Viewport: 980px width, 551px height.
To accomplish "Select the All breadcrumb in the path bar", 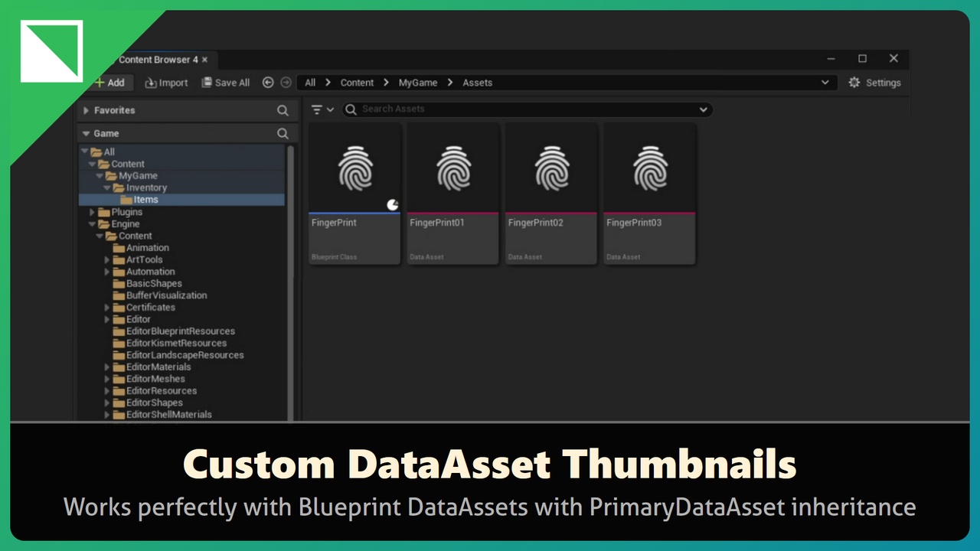I will (x=310, y=83).
